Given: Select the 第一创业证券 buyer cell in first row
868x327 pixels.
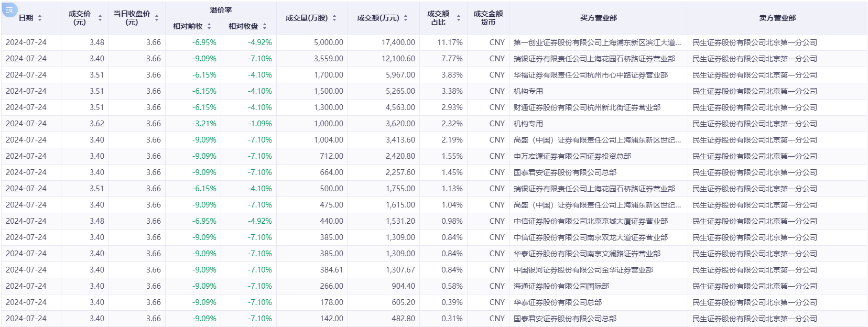Looking at the screenshot, I should pyautogui.click(x=597, y=42).
